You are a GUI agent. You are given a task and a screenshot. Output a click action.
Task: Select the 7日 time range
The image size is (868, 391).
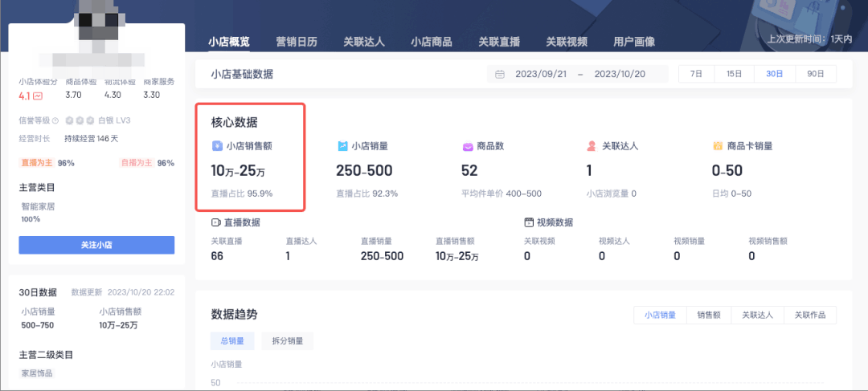696,74
